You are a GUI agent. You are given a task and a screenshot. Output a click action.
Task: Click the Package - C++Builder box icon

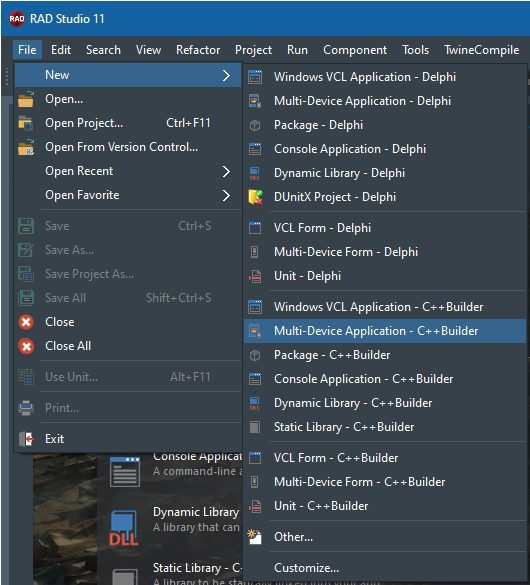[255, 355]
